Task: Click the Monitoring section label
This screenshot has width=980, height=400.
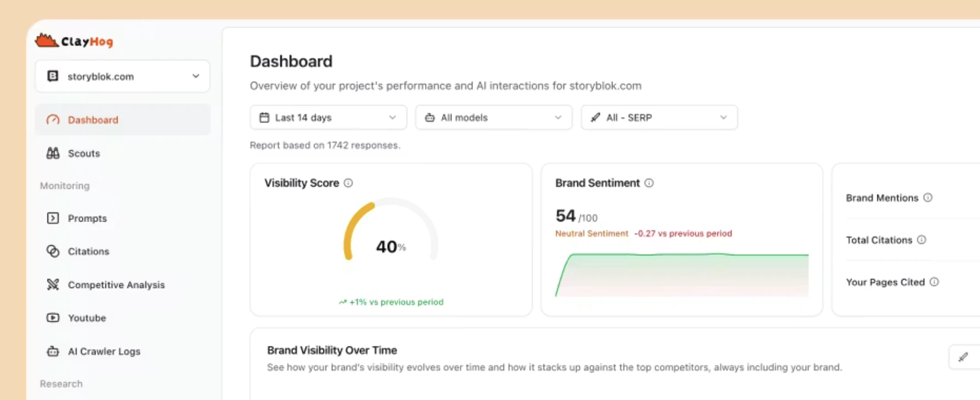Action: click(x=65, y=186)
